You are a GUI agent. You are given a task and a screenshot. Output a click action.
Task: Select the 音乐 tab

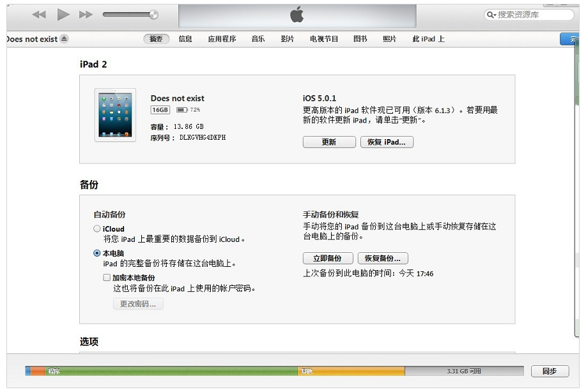[258, 39]
